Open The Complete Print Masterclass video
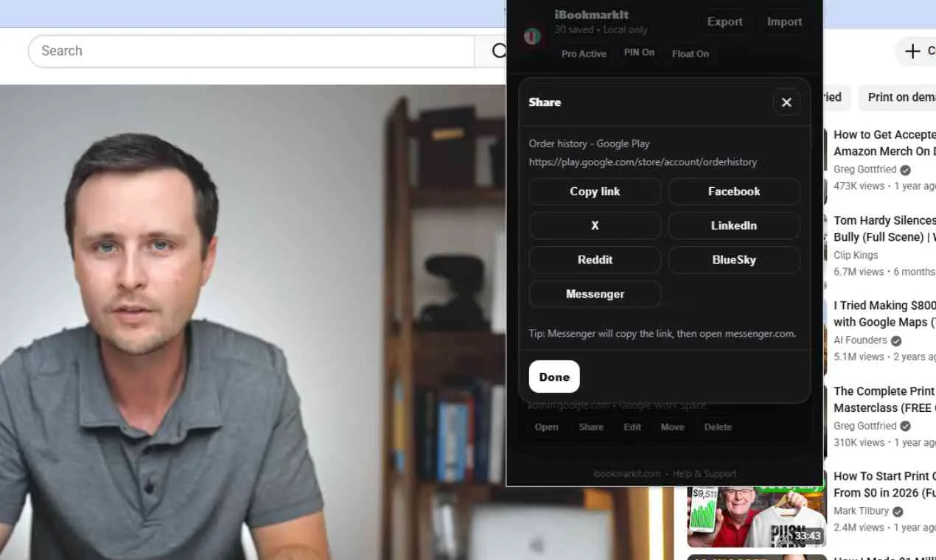This screenshot has height=560, width=936. (x=884, y=399)
